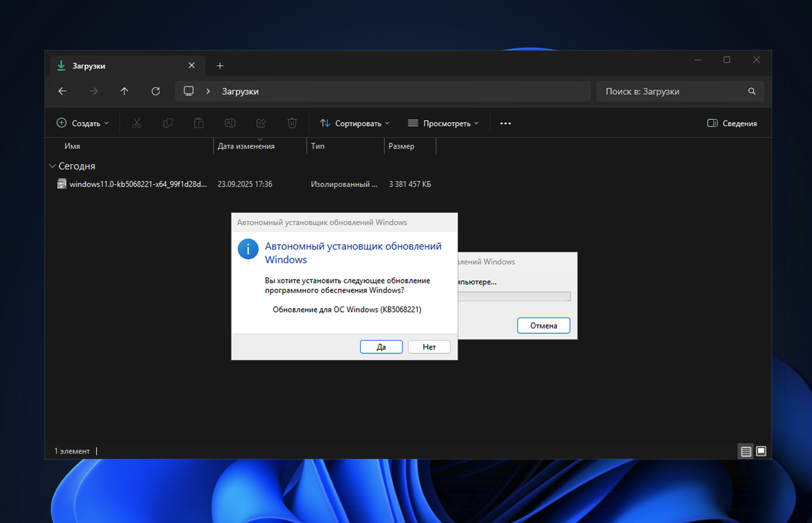812x523 pixels.
Task: Open the three-dots more options menu
Action: (506, 123)
